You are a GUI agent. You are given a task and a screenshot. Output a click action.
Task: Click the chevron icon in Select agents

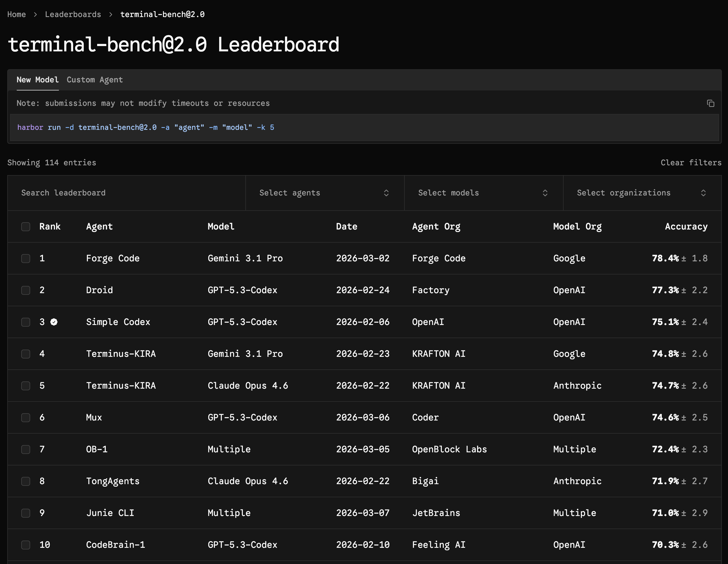(x=386, y=193)
